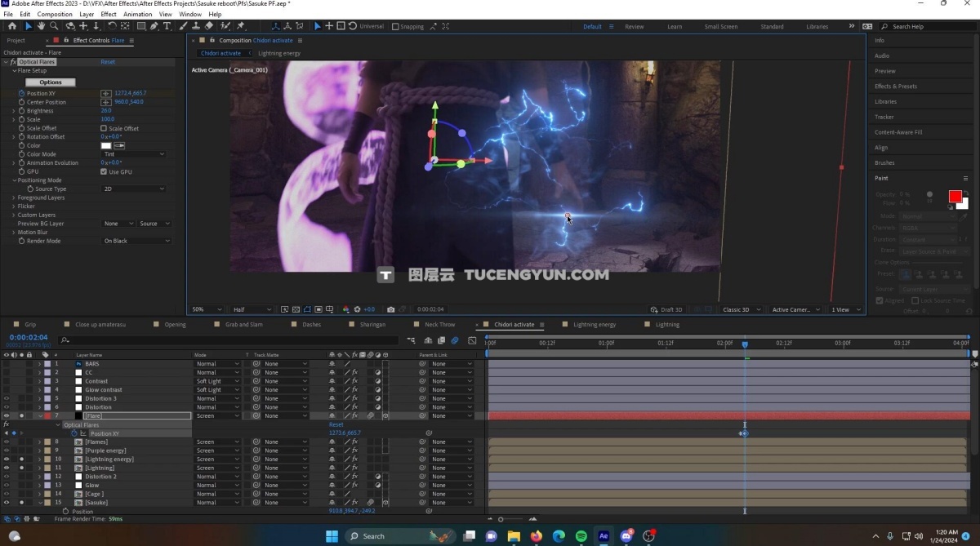Click pick whip spiral for Flare layer
The width and height of the screenshot is (980, 546).
pyautogui.click(x=423, y=416)
